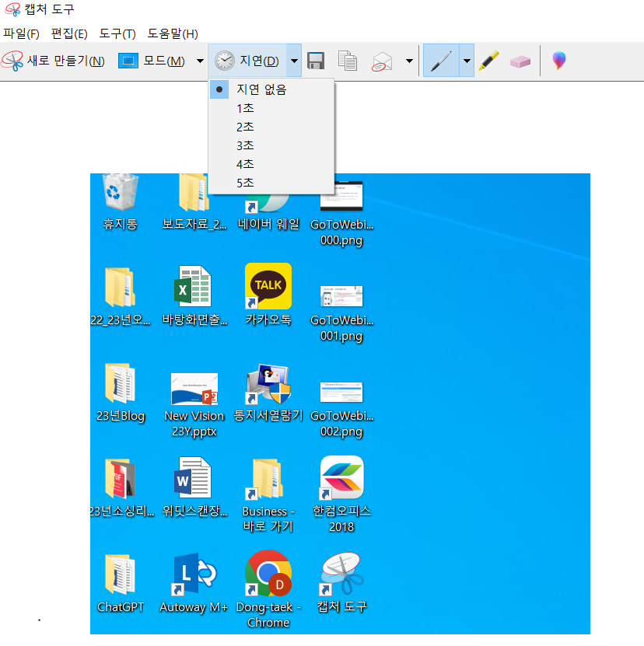Open the 도움말(H) menu
Image resolution: width=644 pixels, height=646 pixels.
tap(173, 33)
